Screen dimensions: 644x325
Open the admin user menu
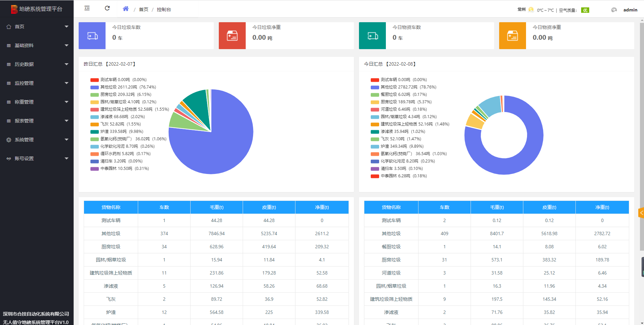[x=630, y=10]
